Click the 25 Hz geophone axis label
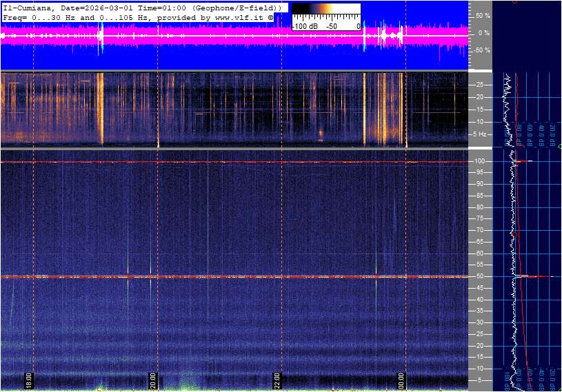Screen dimensions: 562x392 [x=480, y=85]
